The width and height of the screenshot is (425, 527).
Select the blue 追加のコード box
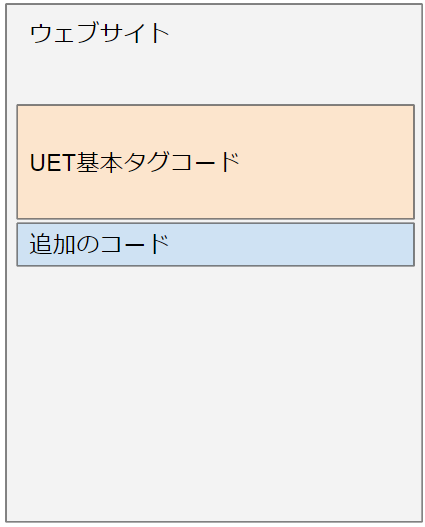216,244
